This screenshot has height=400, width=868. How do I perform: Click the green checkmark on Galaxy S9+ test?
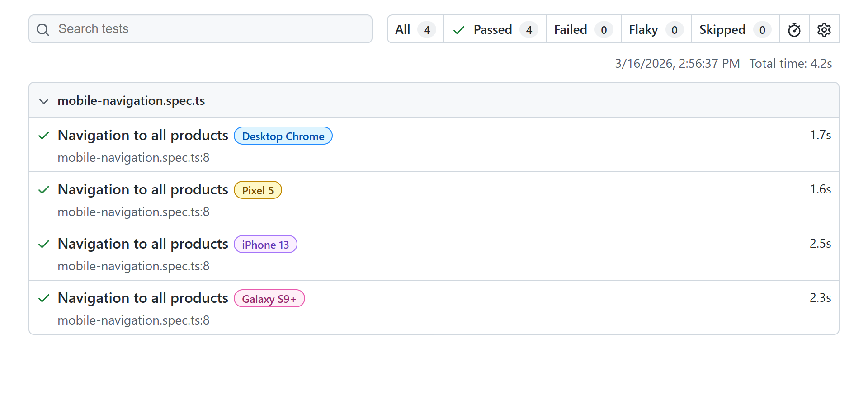point(44,298)
